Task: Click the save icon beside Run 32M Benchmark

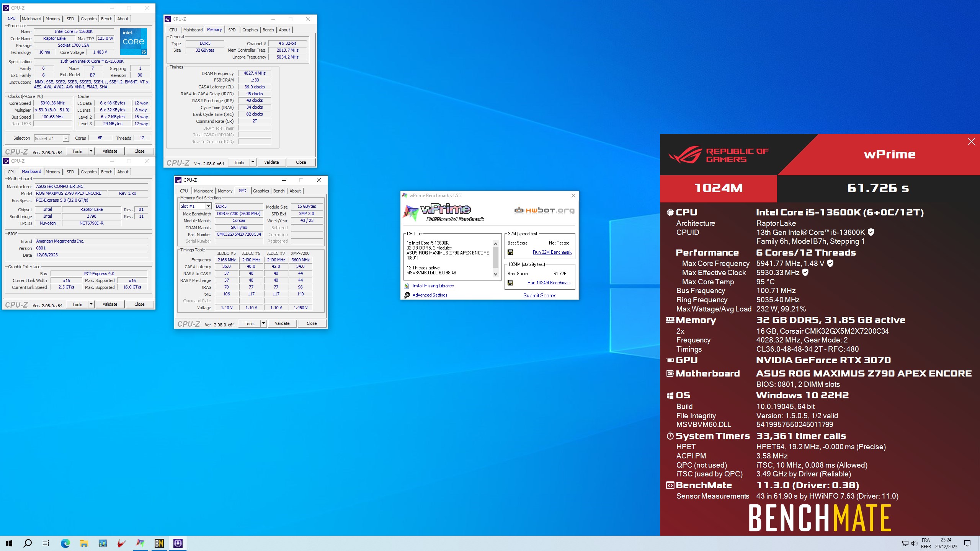Action: coord(510,252)
